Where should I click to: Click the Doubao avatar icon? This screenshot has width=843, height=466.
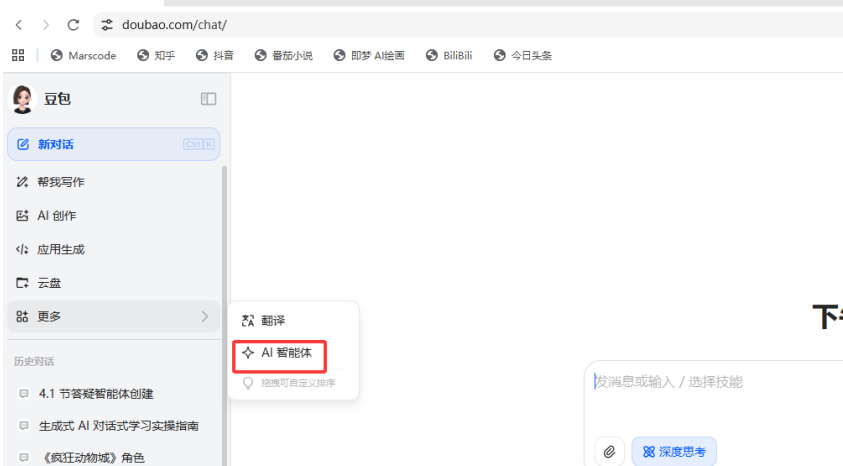click(22, 99)
